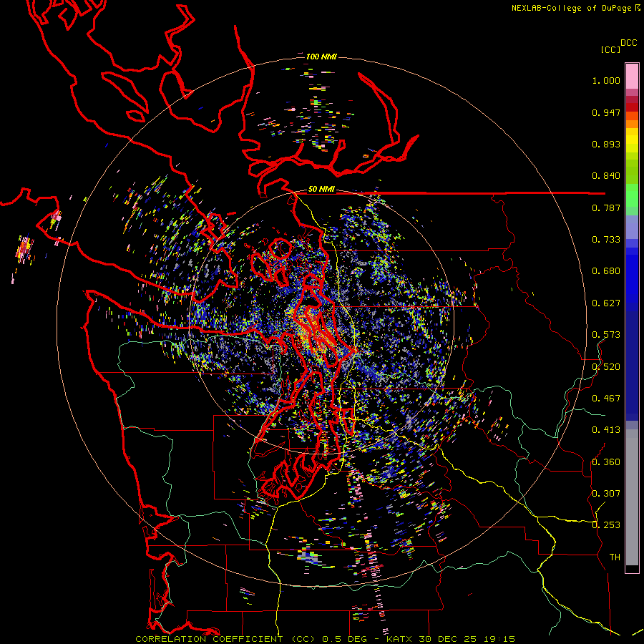This screenshot has width=644, height=644.
Task: Click the 0.520 value on the color scale
Action: pos(606,367)
